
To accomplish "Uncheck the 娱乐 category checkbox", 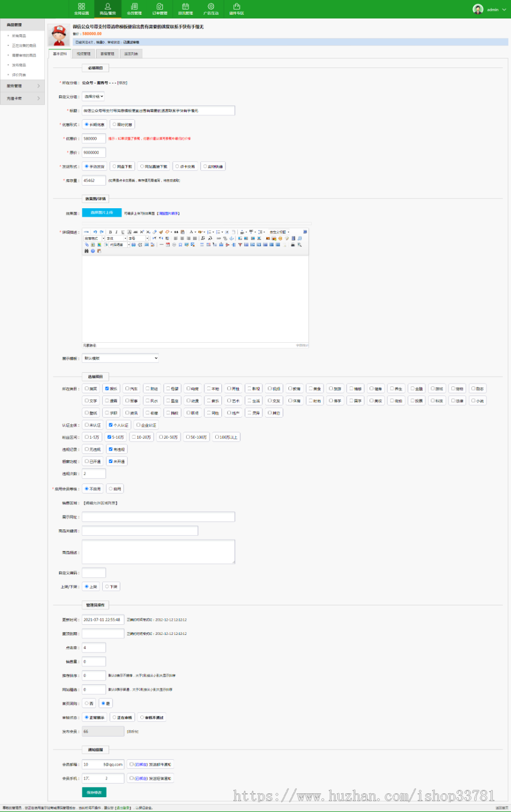I will [107, 389].
